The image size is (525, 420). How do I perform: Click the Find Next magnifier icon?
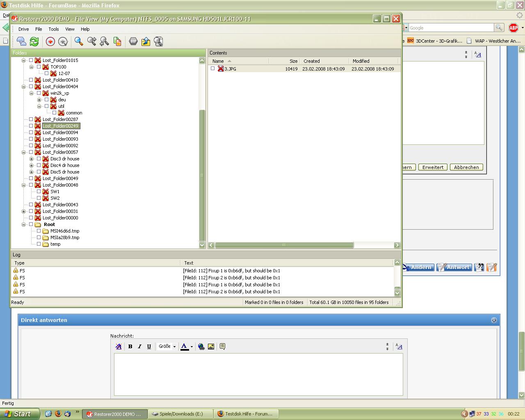91,41
